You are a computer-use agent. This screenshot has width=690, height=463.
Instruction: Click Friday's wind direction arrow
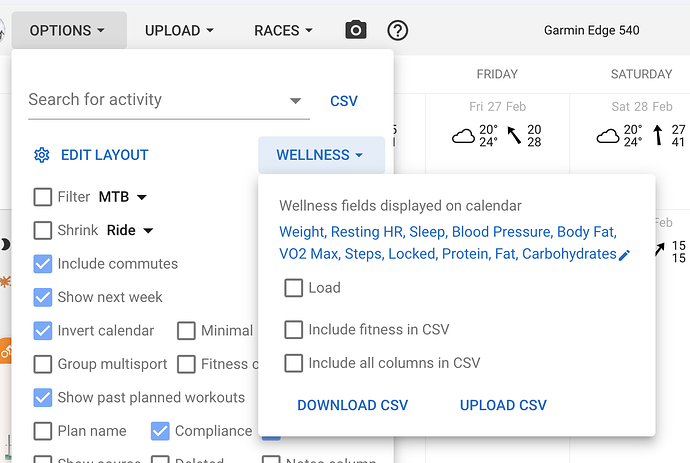513,135
